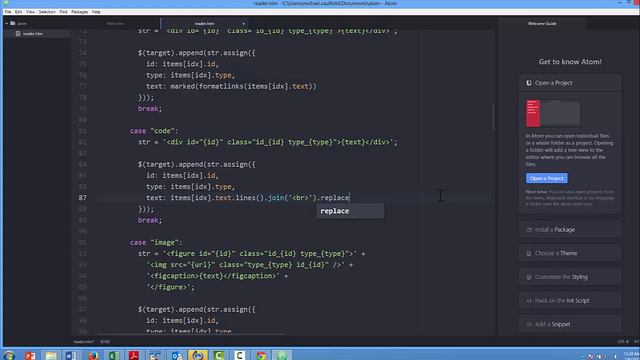Open Excel from the taskbar
Screen dimensions: 640x360
[x=113, y=355]
